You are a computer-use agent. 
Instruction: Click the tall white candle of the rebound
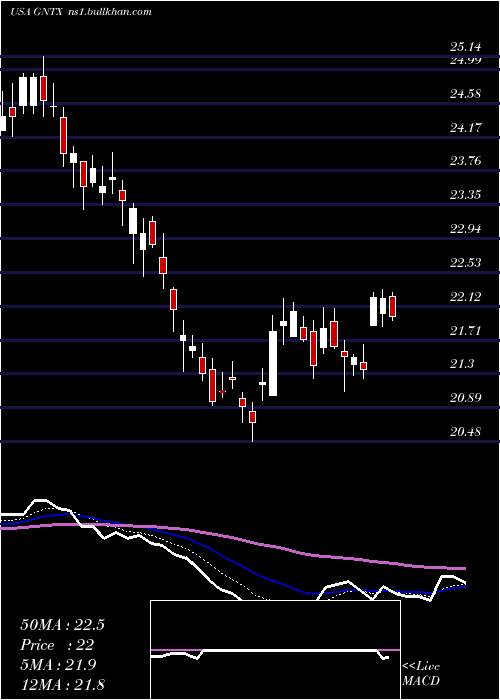pyautogui.click(x=273, y=363)
